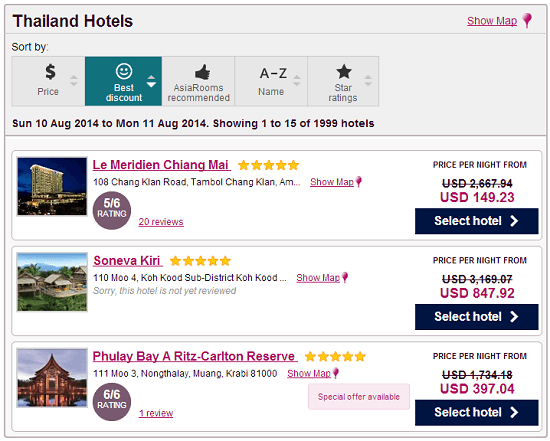The height and width of the screenshot is (441, 550).
Task: Click the discounted price USD 149.23
Action: 477,197
